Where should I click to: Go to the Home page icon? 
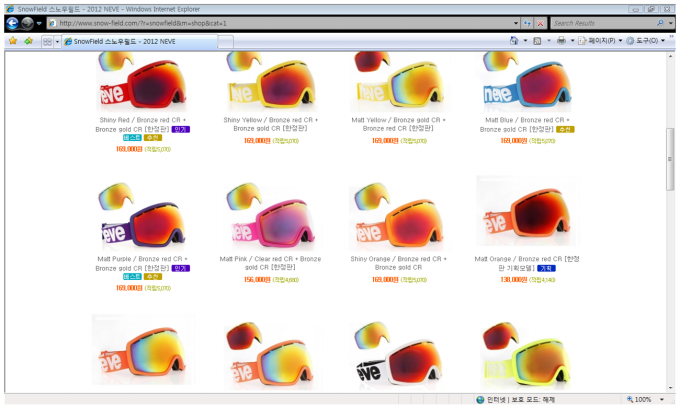(514, 41)
